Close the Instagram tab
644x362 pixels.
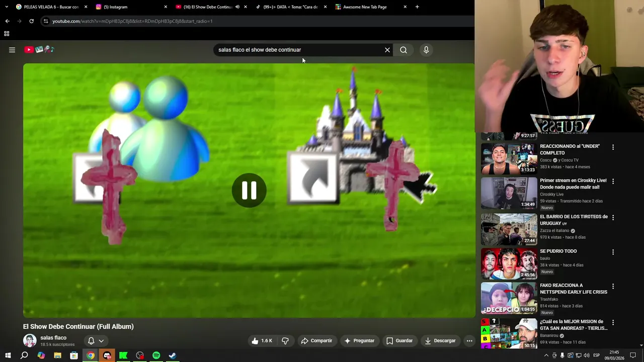coord(166,7)
